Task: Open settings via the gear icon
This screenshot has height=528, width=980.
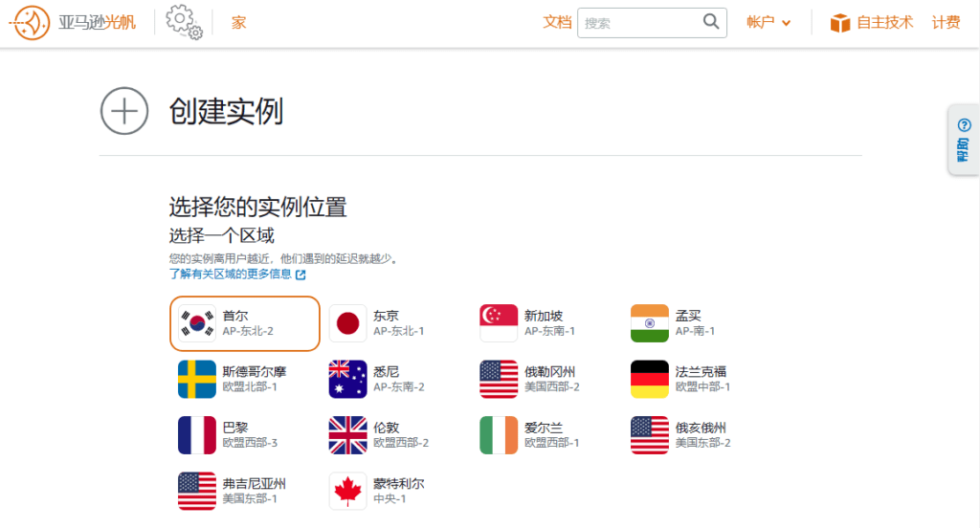Action: [184, 23]
